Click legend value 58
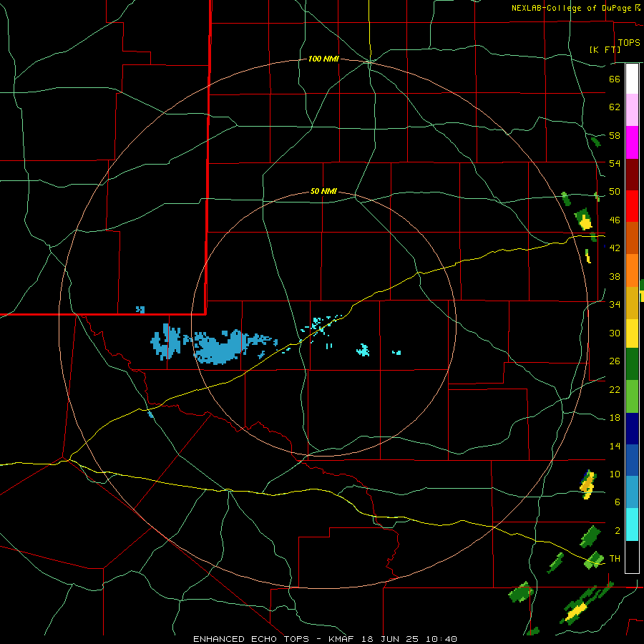Viewport: 644px width, 644px height. [615, 135]
